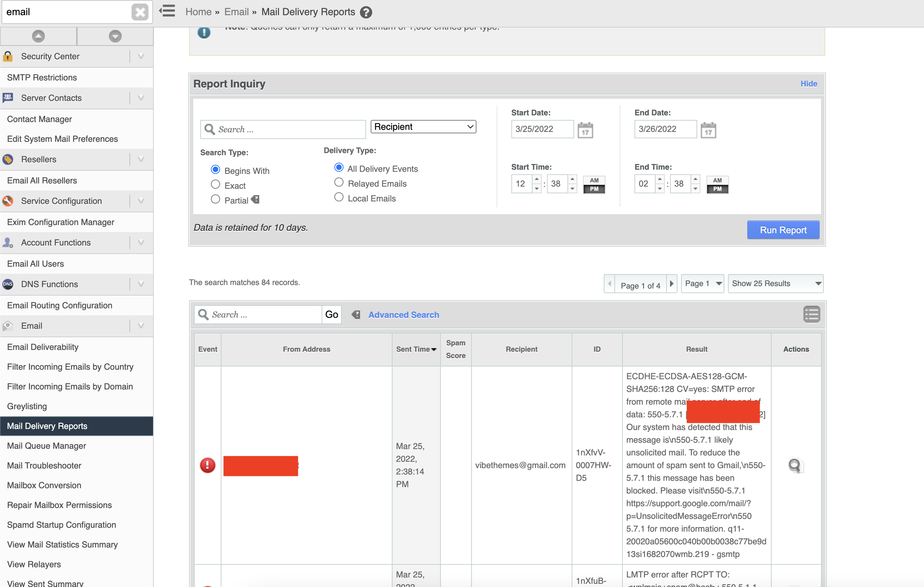
Task: Click the Security Center lock icon
Action: pos(8,56)
